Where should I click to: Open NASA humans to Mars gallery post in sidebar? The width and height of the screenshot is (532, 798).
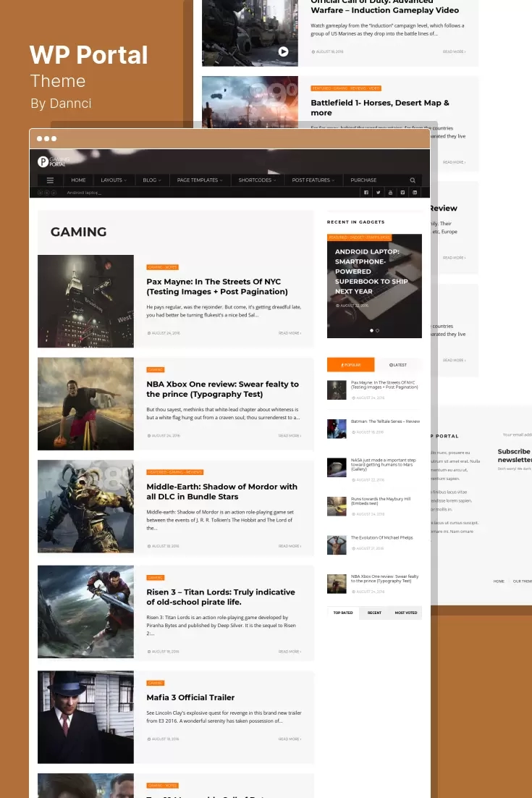(384, 464)
